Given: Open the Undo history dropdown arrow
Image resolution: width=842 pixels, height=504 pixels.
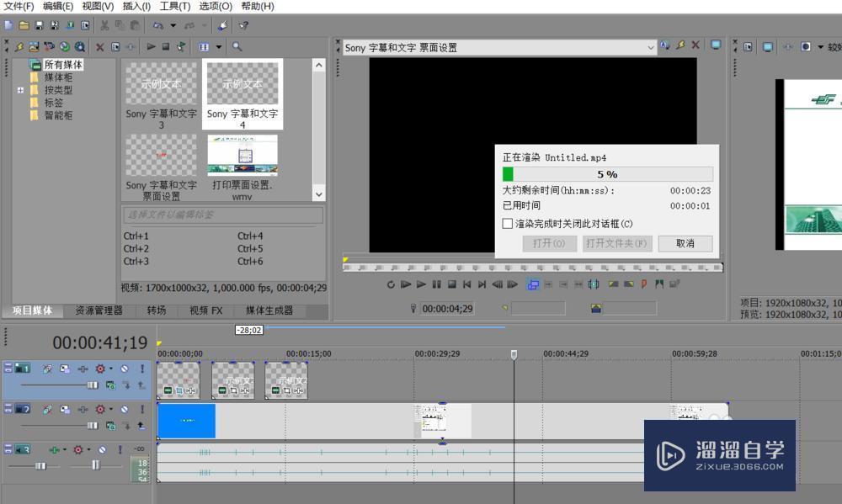Looking at the screenshot, I should point(173,25).
